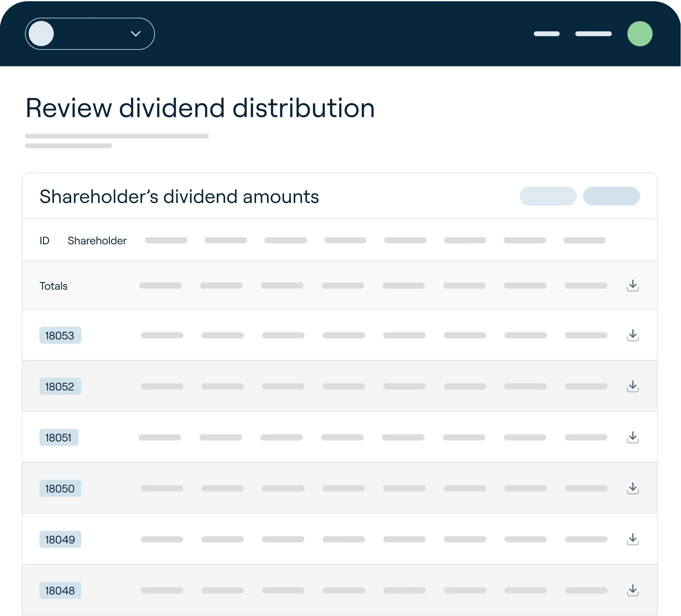Download file for shareholder 18049
Image resolution: width=681 pixels, height=616 pixels.
[x=633, y=539]
